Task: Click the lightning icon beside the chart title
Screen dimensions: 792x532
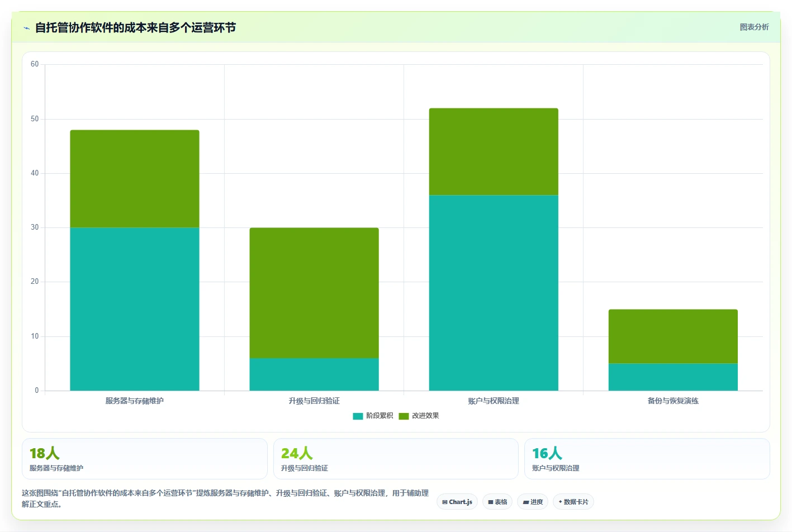Action: coord(26,28)
